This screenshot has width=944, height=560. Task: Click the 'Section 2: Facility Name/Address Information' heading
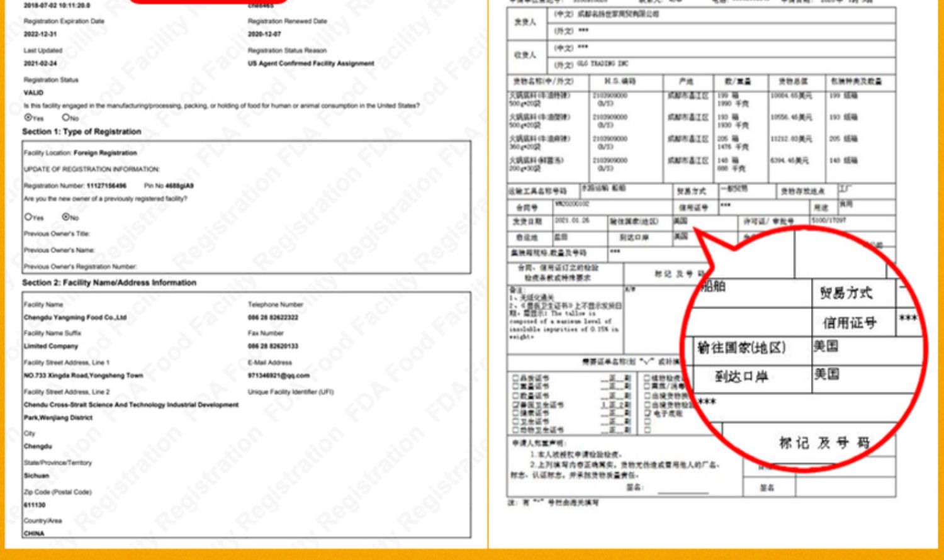110,283
